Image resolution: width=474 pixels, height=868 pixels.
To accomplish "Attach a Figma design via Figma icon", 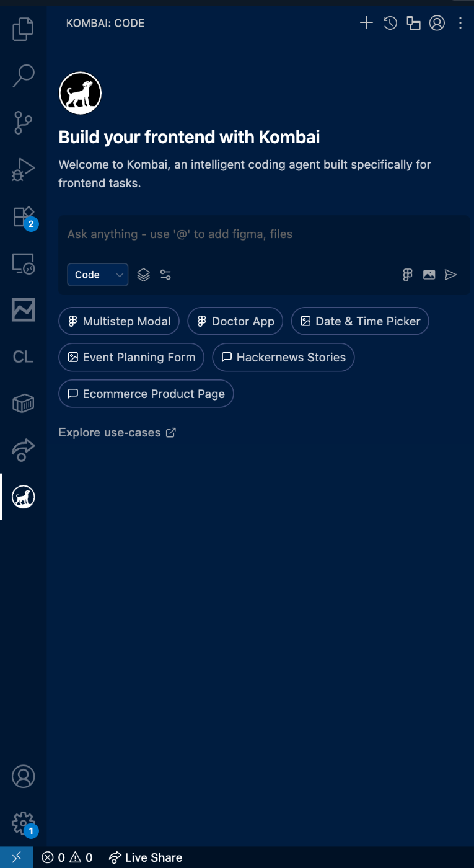I will (x=407, y=275).
